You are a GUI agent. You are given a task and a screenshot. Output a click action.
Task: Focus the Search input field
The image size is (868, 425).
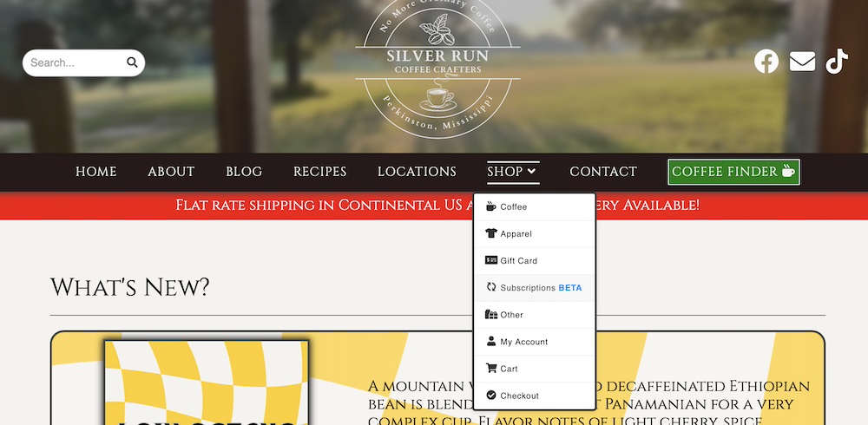[x=77, y=62]
